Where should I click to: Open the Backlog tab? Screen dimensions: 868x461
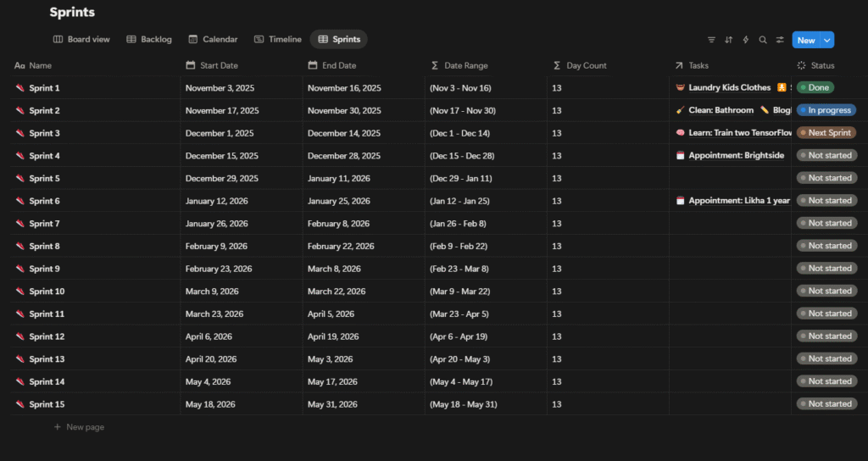[149, 39]
